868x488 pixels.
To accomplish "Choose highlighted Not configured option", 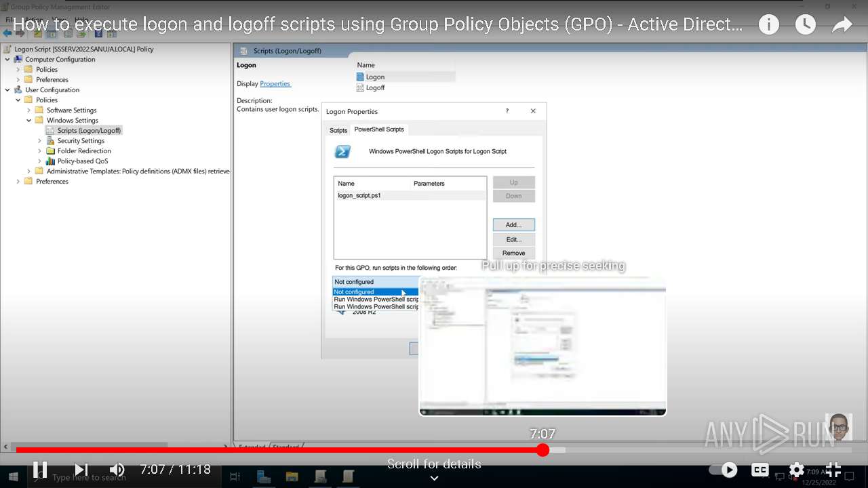I will click(x=376, y=292).
